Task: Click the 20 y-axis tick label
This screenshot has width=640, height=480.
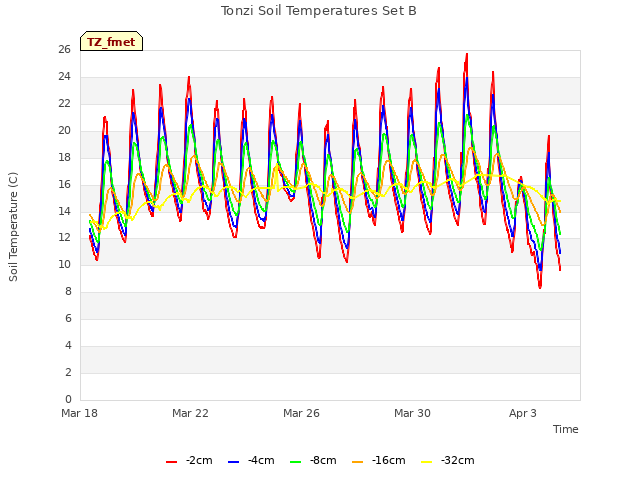Action: click(64, 131)
